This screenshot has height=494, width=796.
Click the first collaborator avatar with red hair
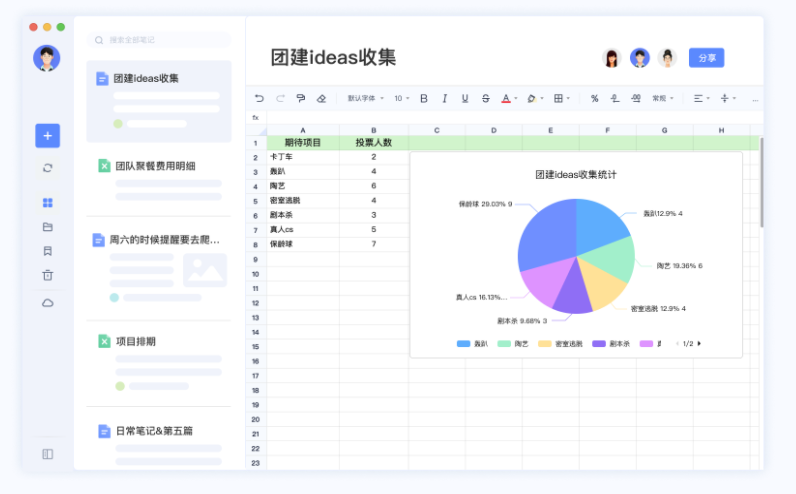[x=612, y=58]
